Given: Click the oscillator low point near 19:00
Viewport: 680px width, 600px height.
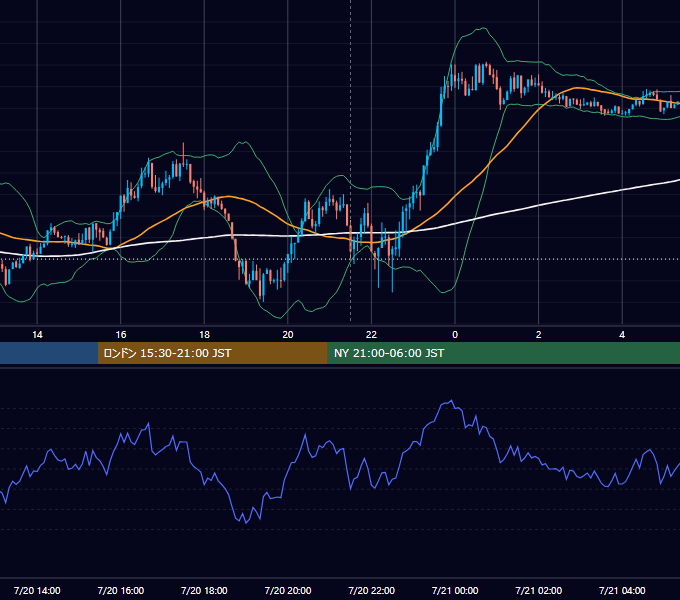Looking at the screenshot, I should 246,522.
